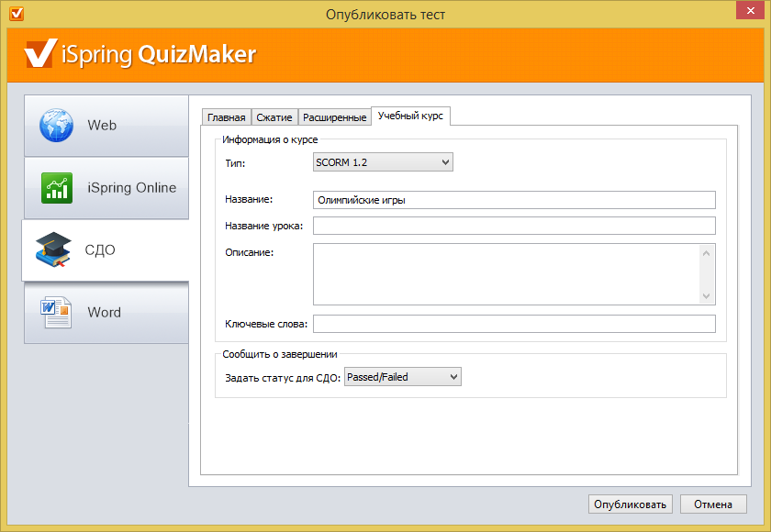The height and width of the screenshot is (532, 771).
Task: Select the Учебный курс tab
Action: pyautogui.click(x=410, y=116)
